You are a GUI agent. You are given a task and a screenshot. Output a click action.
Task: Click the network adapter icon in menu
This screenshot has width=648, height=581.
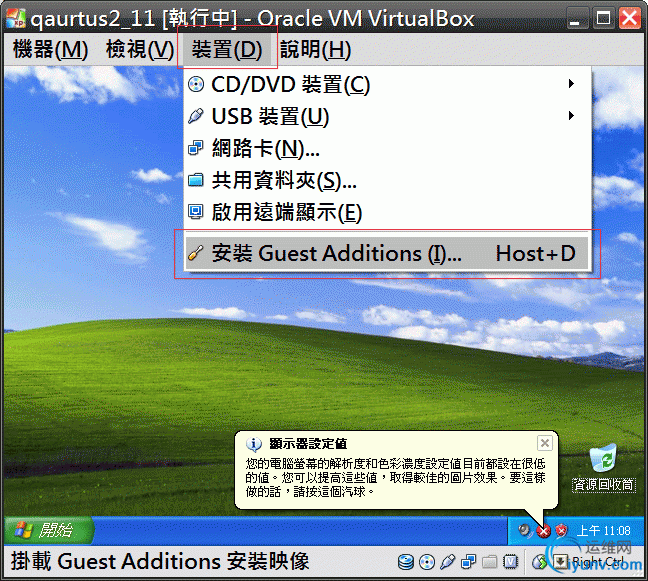(x=196, y=148)
